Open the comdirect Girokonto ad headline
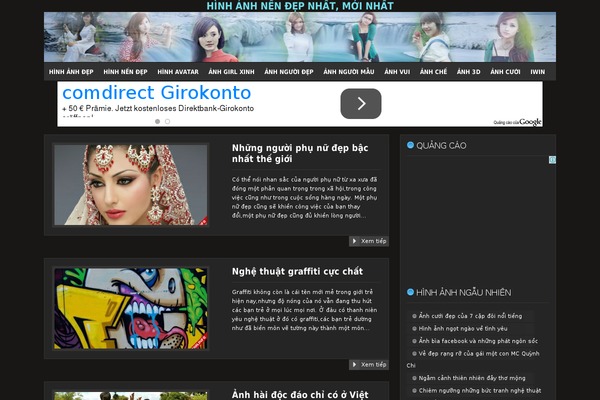This screenshot has width=600, height=400. pyautogui.click(x=157, y=93)
